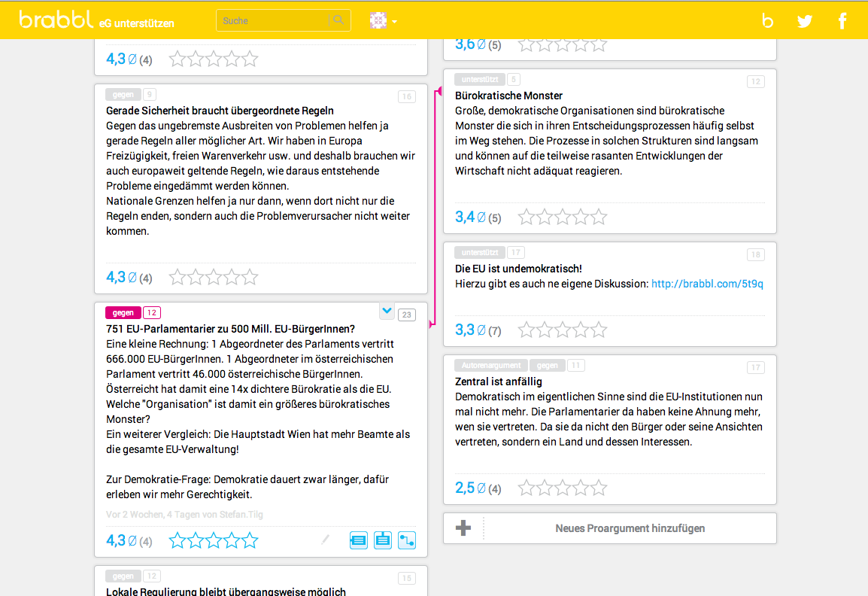Rate '751 EU-Parlamentarier' argument three stars

point(214,540)
